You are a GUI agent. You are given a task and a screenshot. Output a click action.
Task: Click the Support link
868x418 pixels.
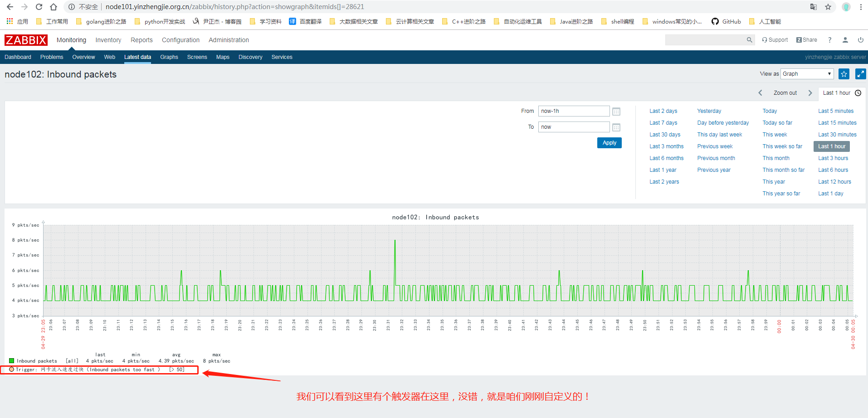(775, 40)
